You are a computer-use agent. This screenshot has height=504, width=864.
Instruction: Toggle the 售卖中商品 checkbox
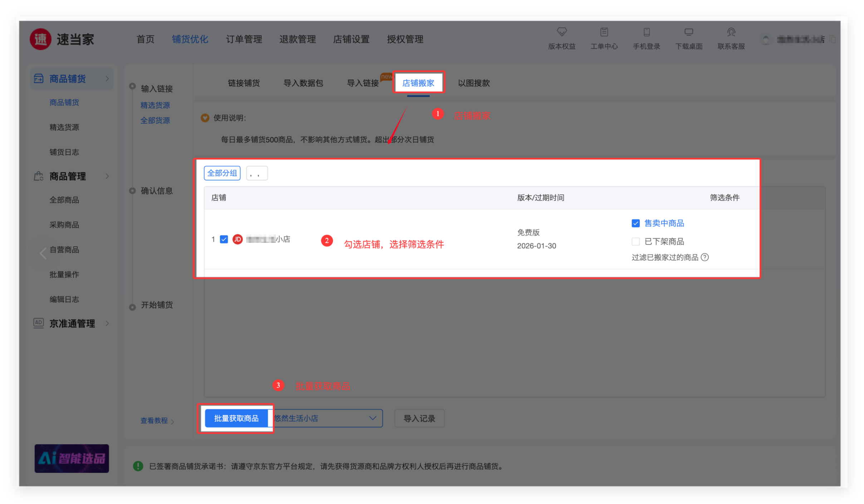(635, 223)
